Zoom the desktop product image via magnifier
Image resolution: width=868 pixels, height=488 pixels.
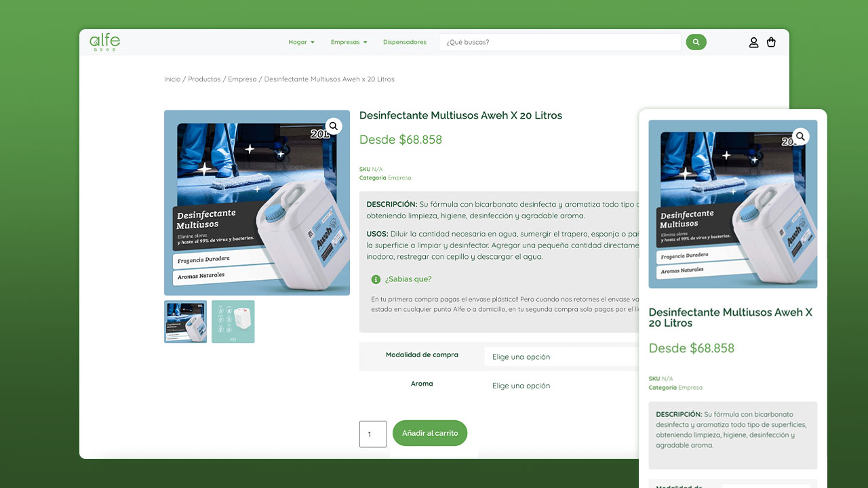tap(333, 126)
